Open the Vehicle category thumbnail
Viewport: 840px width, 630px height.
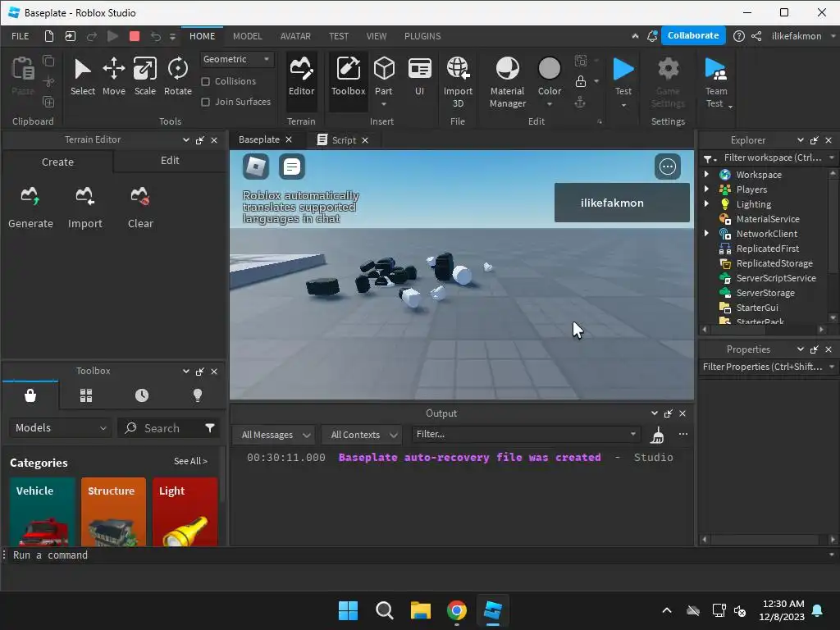click(42, 512)
